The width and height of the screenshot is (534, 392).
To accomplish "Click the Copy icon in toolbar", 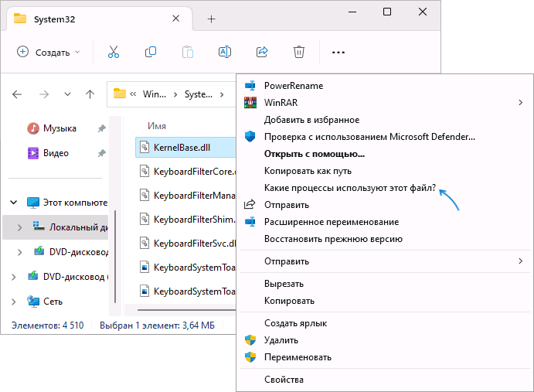I will 151,52.
